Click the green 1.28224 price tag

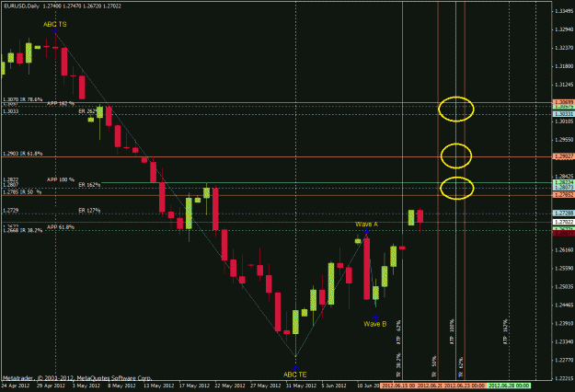(563, 182)
